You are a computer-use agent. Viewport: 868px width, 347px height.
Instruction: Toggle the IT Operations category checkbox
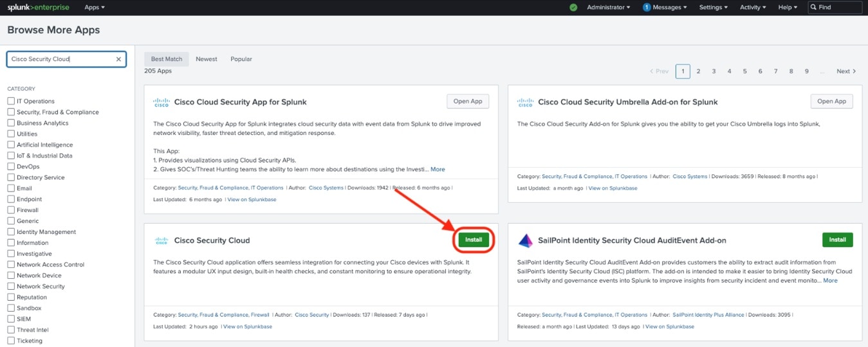click(x=11, y=101)
